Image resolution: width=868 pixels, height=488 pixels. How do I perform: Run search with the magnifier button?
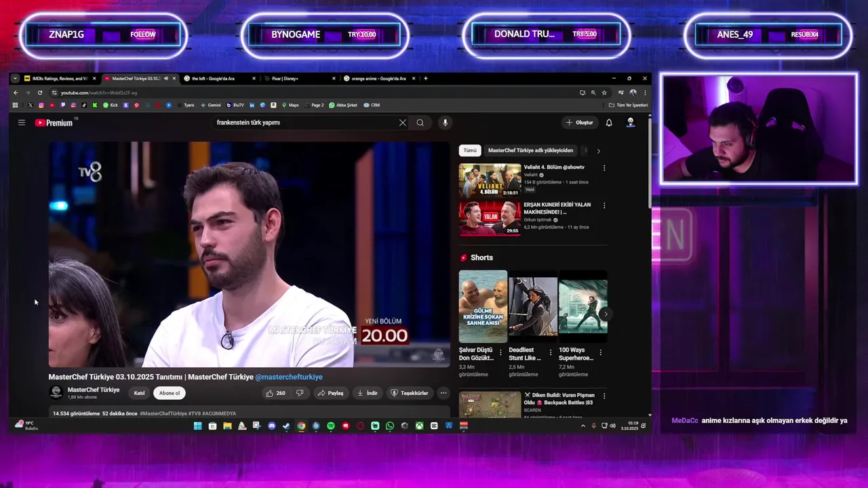(x=420, y=123)
